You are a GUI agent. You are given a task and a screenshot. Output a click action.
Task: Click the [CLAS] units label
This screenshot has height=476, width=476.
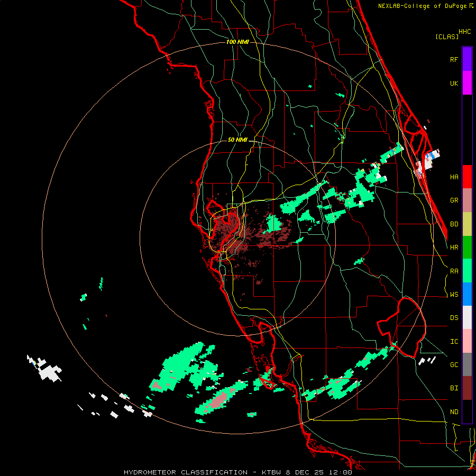point(447,36)
